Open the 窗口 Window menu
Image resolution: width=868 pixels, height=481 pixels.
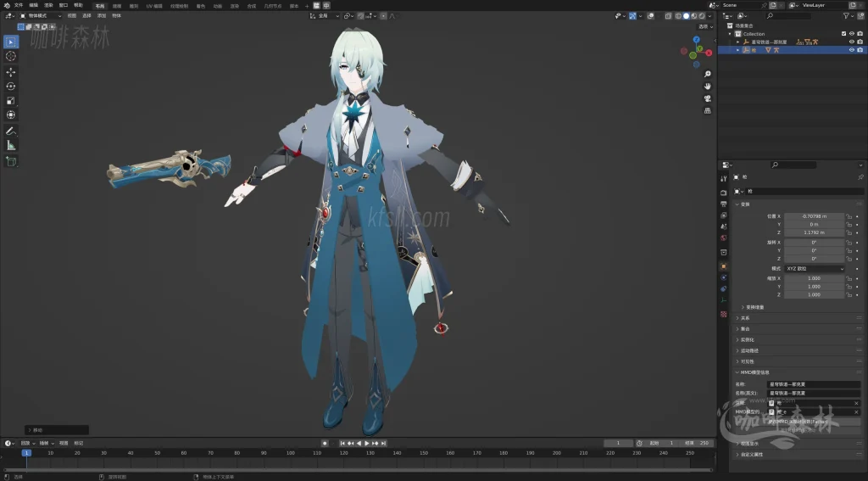64,6
